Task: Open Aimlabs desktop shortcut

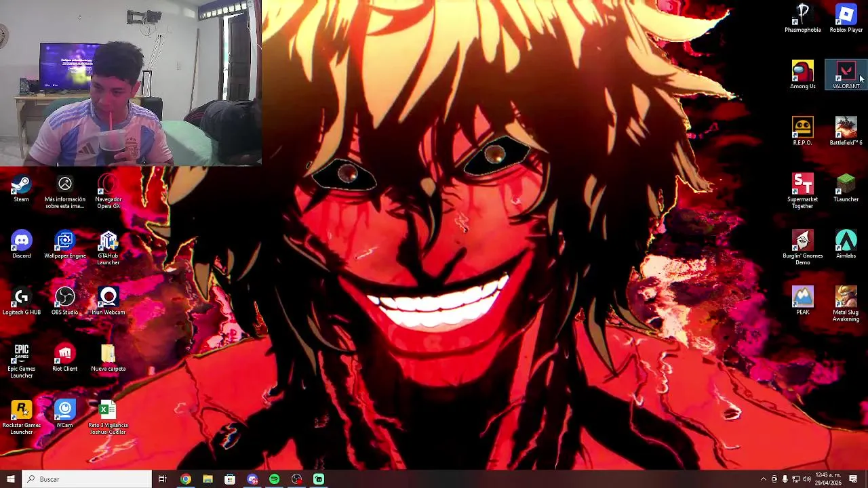Action: coord(846,244)
